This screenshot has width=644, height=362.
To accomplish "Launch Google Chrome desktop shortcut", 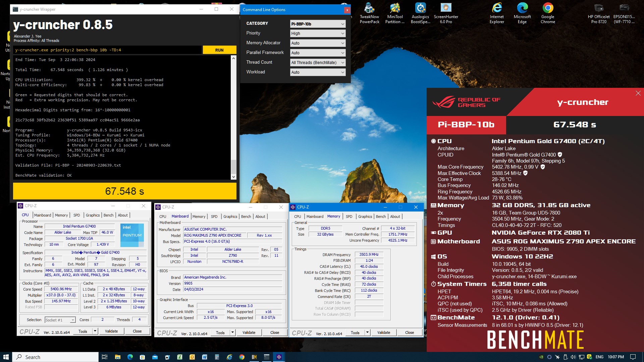I will (x=548, y=13).
